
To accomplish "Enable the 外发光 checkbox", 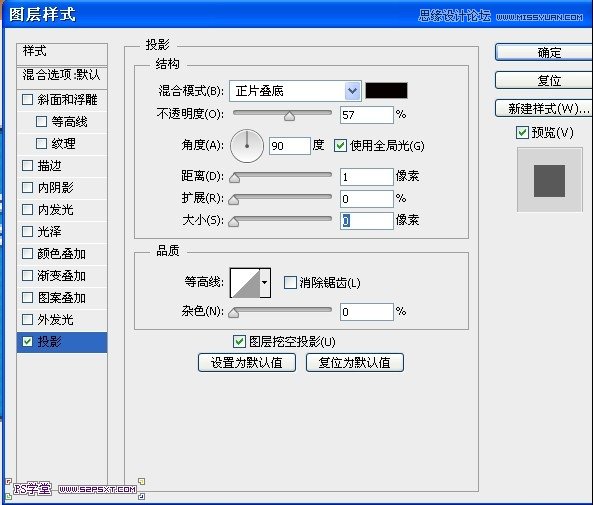I will (x=27, y=319).
